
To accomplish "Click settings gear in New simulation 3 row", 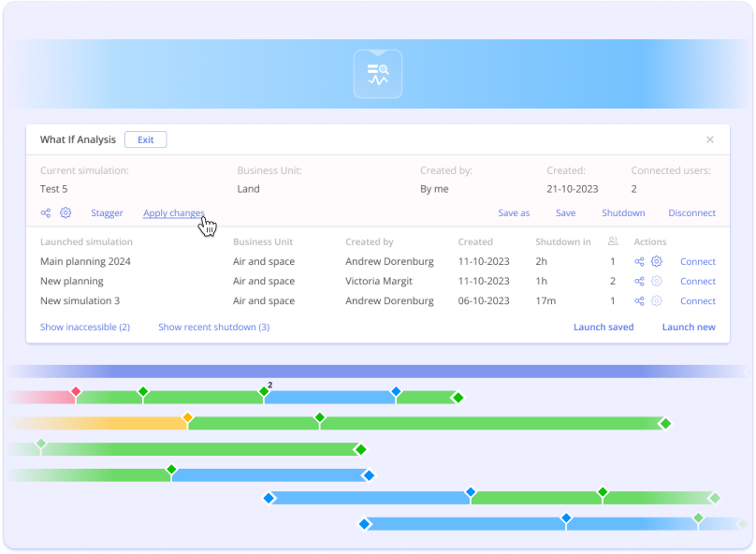I will [657, 301].
